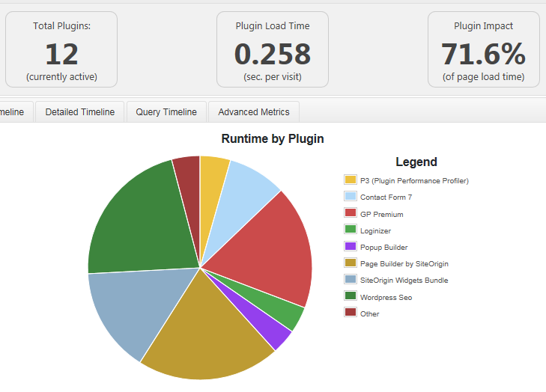The width and height of the screenshot is (546, 392).
Task: Click the '(currently active)' caption
Action: (x=61, y=77)
